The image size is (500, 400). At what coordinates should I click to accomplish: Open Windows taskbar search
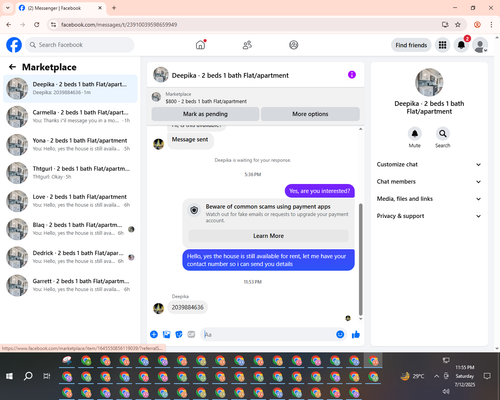click(x=28, y=376)
